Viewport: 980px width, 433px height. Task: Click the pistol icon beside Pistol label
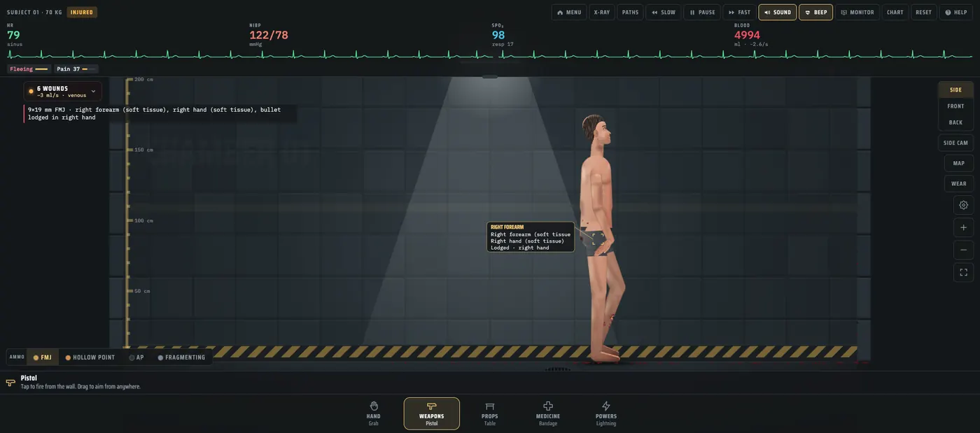(10, 383)
